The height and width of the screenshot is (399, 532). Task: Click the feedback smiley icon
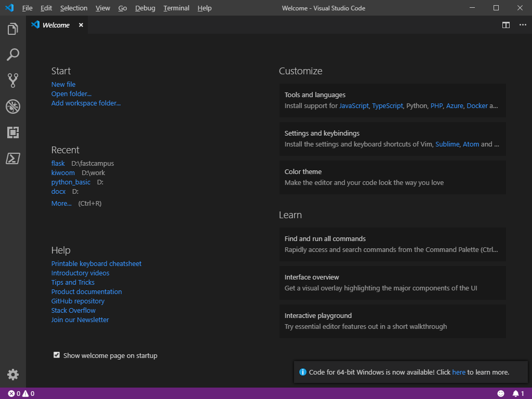[x=501, y=394]
